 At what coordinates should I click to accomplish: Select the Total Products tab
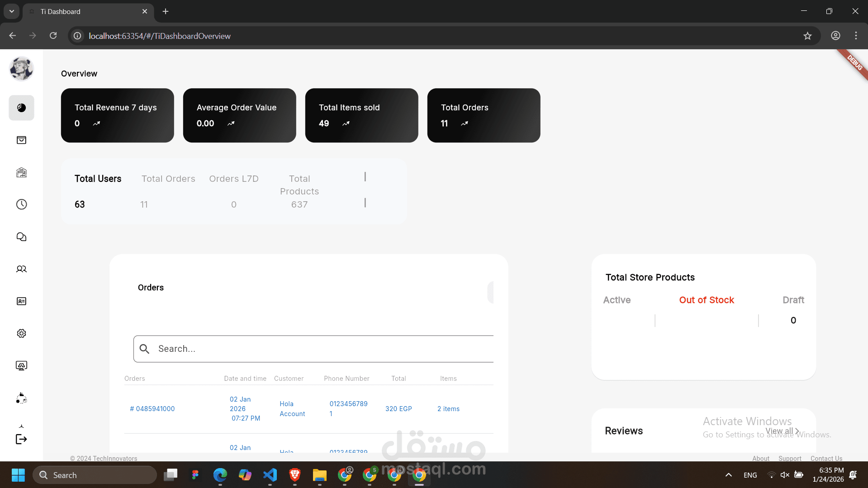[x=299, y=185]
